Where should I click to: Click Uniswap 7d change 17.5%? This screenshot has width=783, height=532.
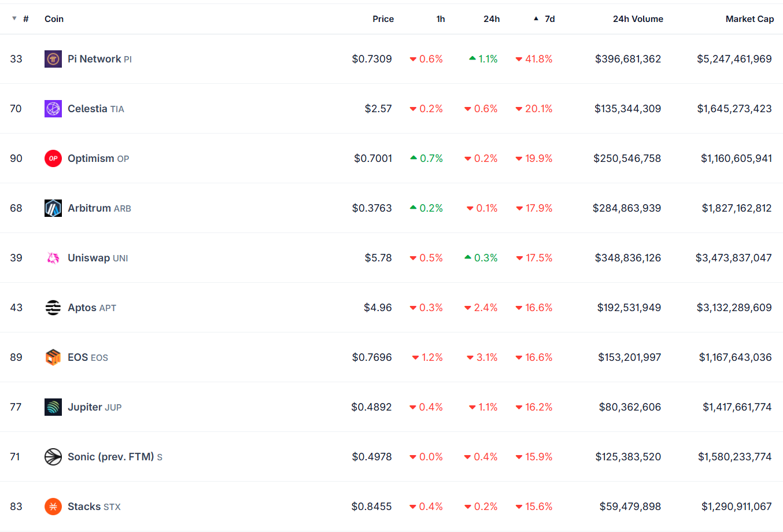pos(534,258)
